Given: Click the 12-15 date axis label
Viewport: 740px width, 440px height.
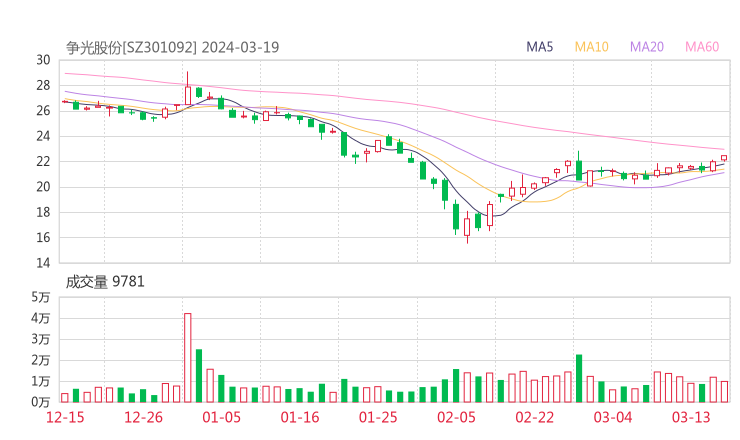Looking at the screenshot, I should coord(65,417).
